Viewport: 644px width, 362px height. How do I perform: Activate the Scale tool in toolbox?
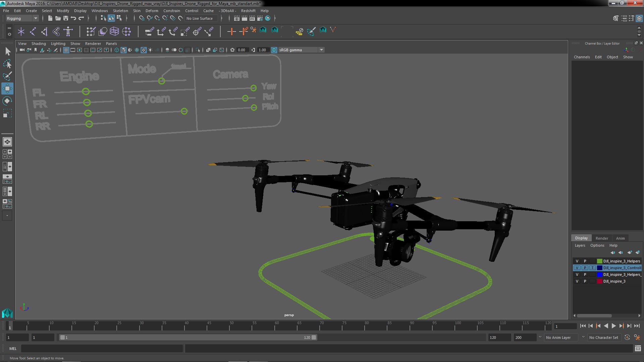point(7,113)
